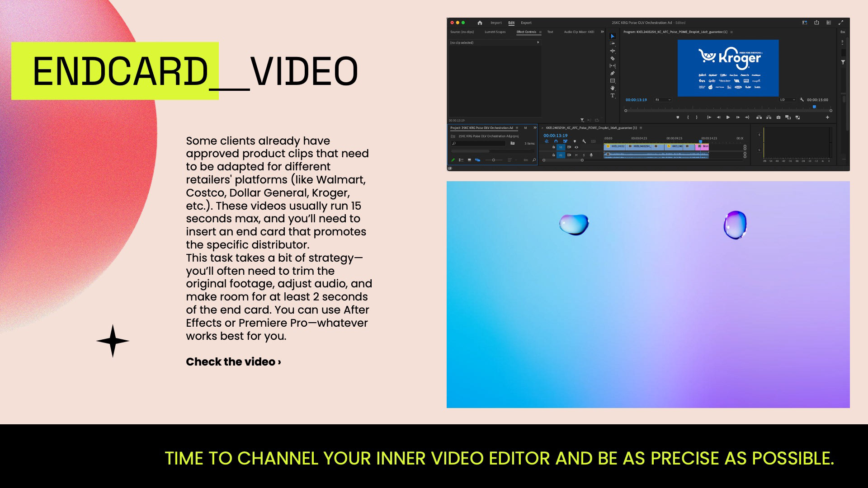Click the Lift button

759,117
